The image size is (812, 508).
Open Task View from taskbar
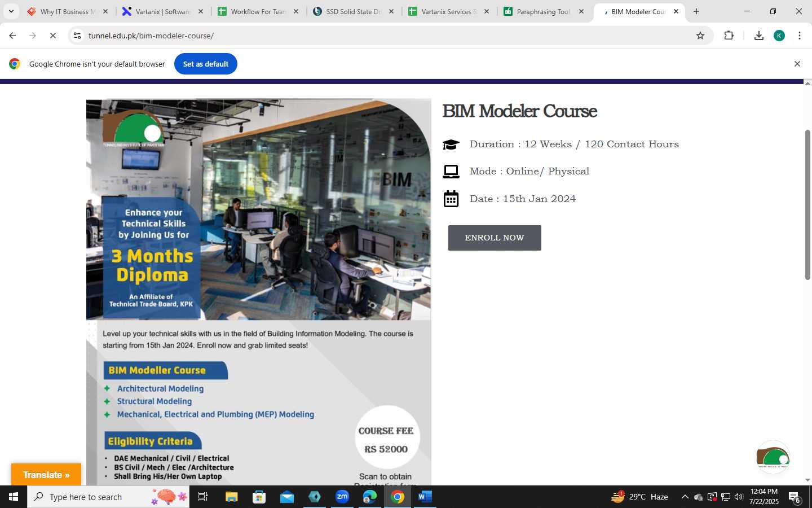pos(203,497)
